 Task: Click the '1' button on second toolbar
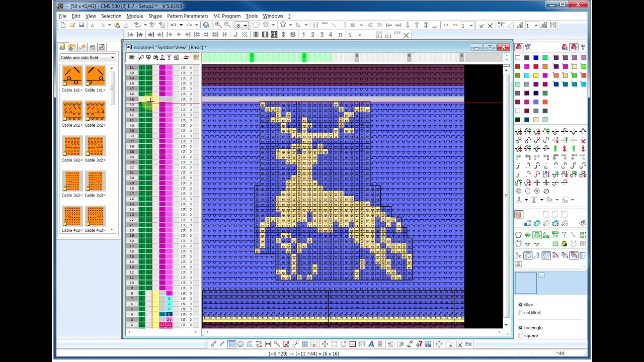point(303,35)
